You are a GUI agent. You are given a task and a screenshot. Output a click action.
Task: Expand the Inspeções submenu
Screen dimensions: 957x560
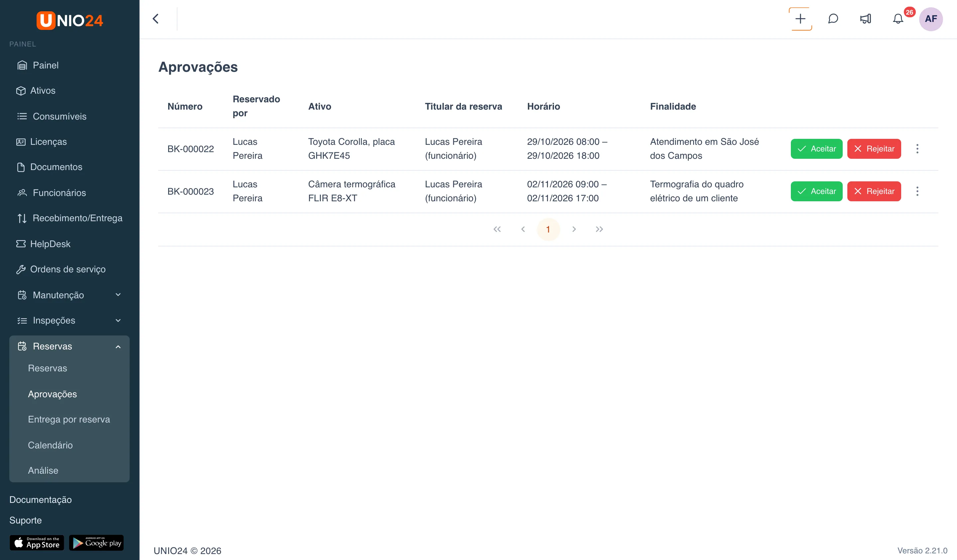pyautogui.click(x=69, y=321)
